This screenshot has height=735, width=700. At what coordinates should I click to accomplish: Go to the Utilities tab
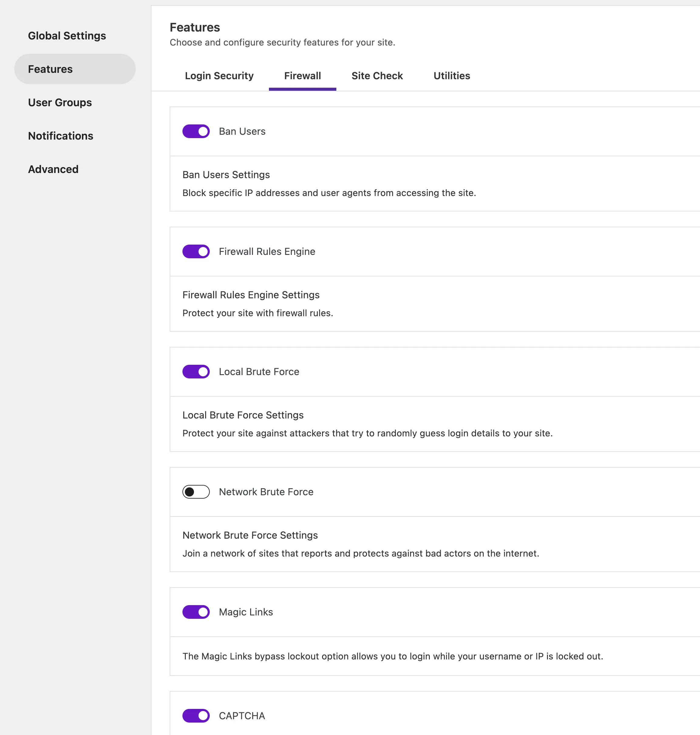451,76
